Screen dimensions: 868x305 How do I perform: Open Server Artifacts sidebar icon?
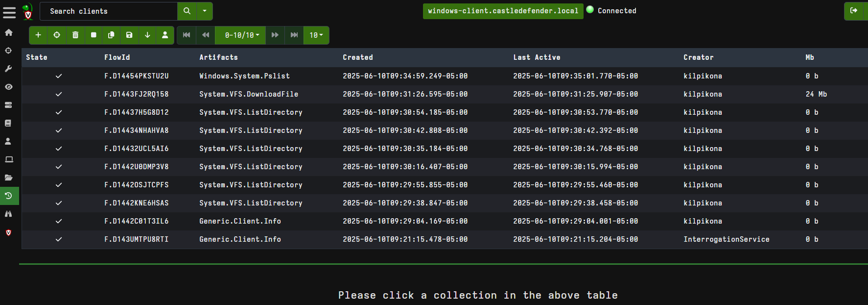point(8,105)
